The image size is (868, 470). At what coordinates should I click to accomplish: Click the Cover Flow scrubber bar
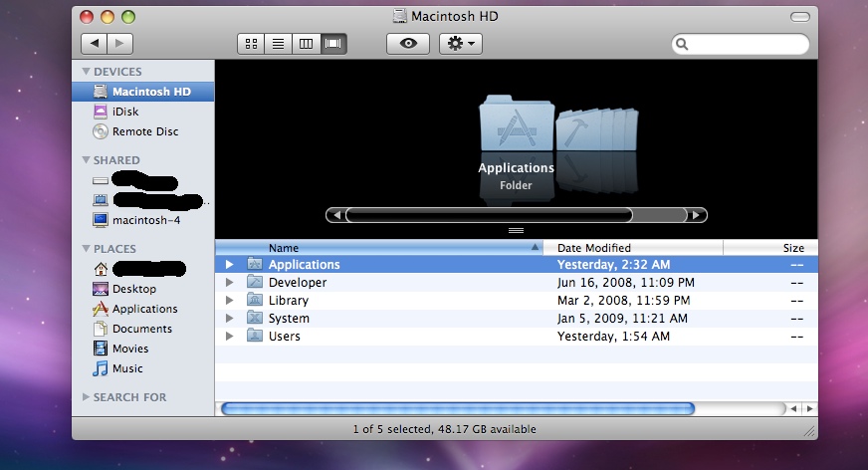pyautogui.click(x=489, y=215)
